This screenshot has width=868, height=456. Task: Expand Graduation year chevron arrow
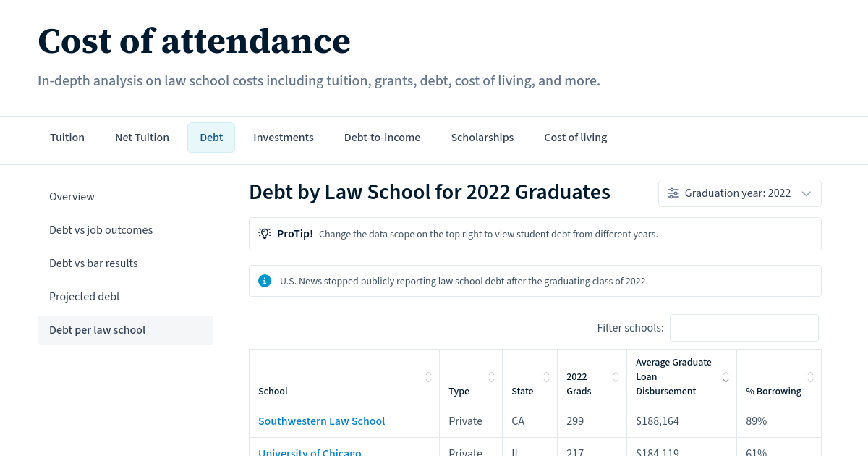(x=807, y=193)
